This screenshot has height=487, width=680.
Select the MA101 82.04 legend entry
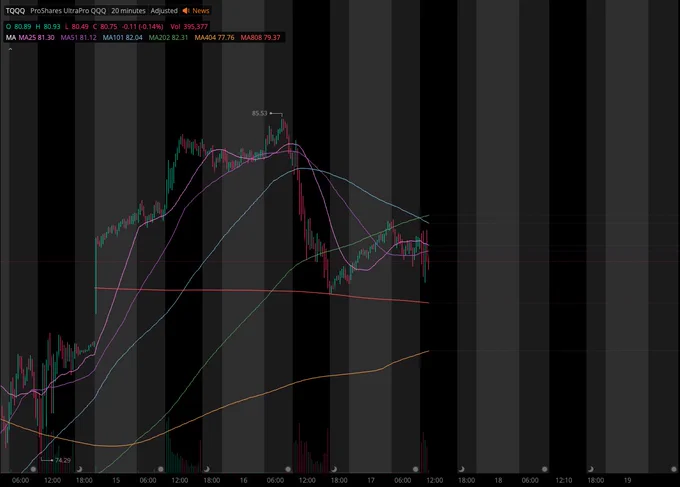122,38
